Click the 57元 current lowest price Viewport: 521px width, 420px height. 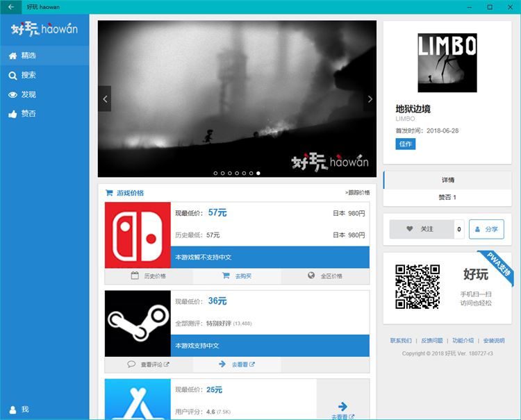coord(217,212)
